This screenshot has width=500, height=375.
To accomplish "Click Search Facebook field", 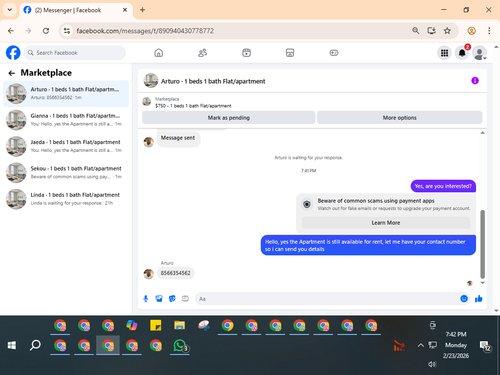I will point(75,53).
